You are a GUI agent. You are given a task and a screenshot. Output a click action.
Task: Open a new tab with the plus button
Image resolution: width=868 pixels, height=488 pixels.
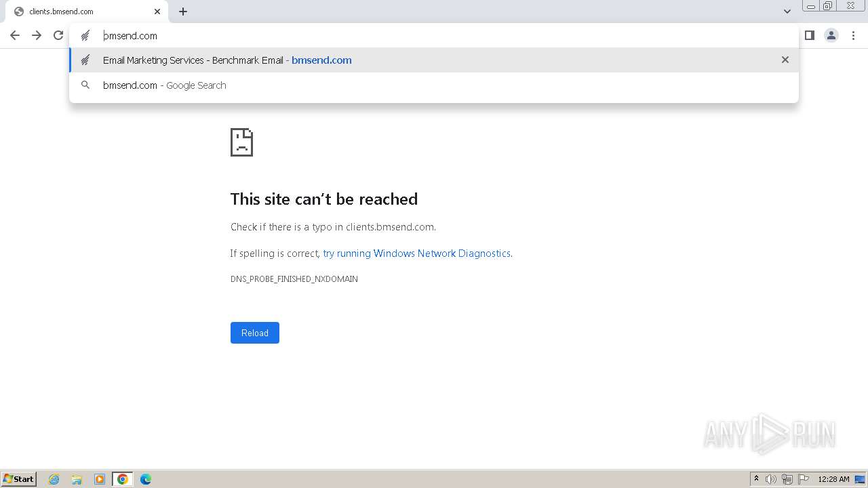183,12
